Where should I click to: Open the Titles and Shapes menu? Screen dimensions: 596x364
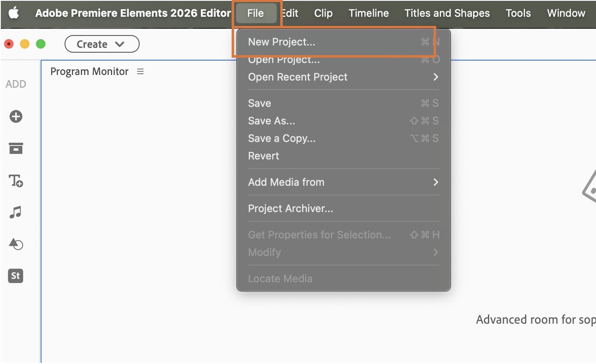[447, 13]
